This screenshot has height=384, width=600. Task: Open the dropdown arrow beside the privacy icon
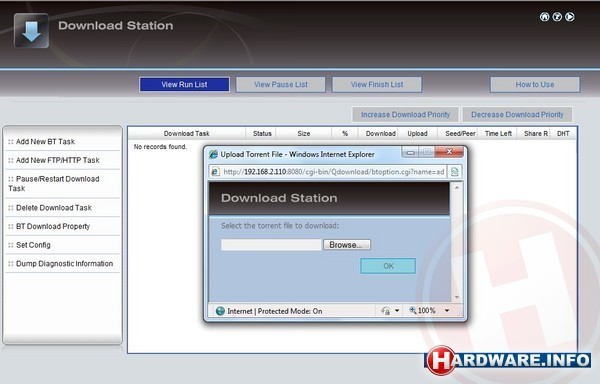tap(397, 311)
